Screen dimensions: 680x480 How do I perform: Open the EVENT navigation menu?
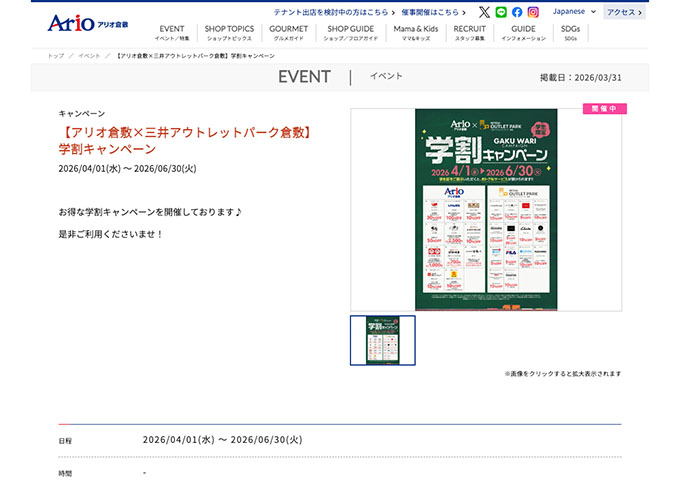click(172, 33)
